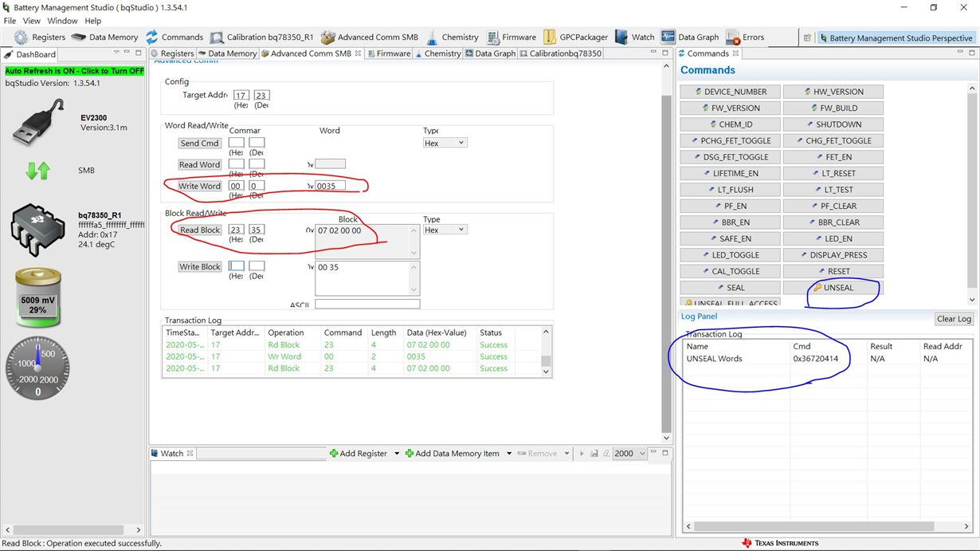Click the EV2300 USB adapter icon
The width and height of the screenshot is (980, 551).
pos(37,122)
